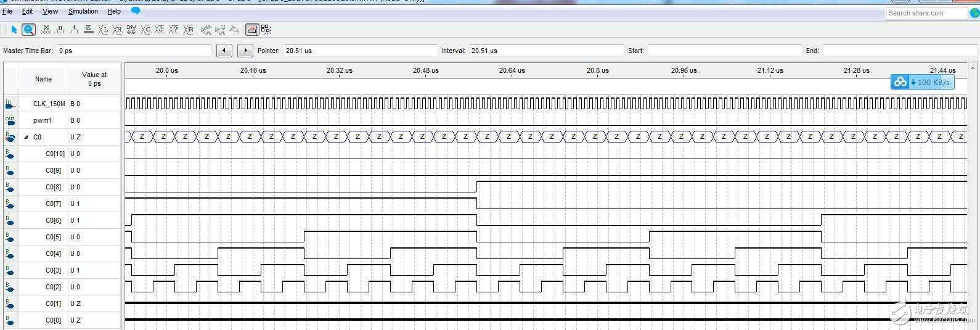
Task: Click the Pointer time field
Action: [360, 51]
